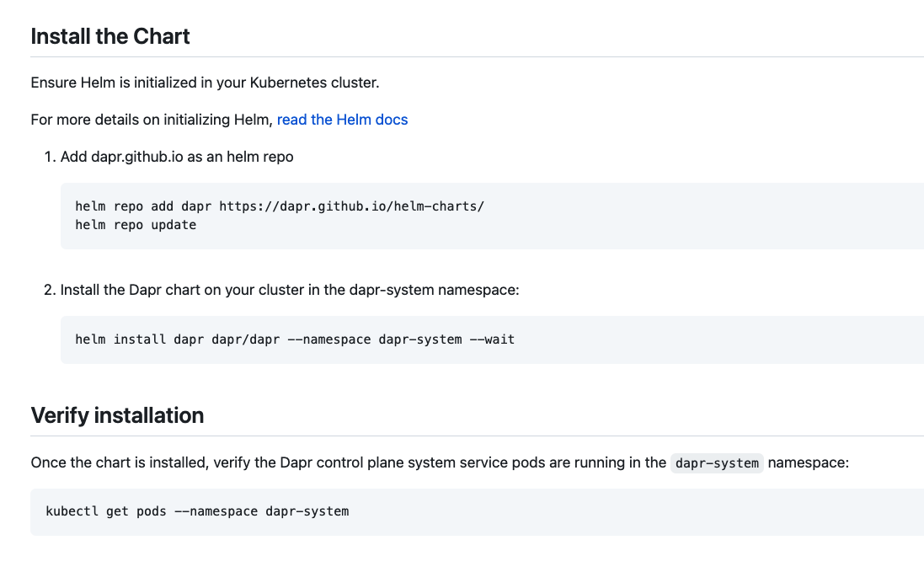The image size is (924, 572).
Task: Click the 'helm repo update' command line
Action: click(136, 225)
